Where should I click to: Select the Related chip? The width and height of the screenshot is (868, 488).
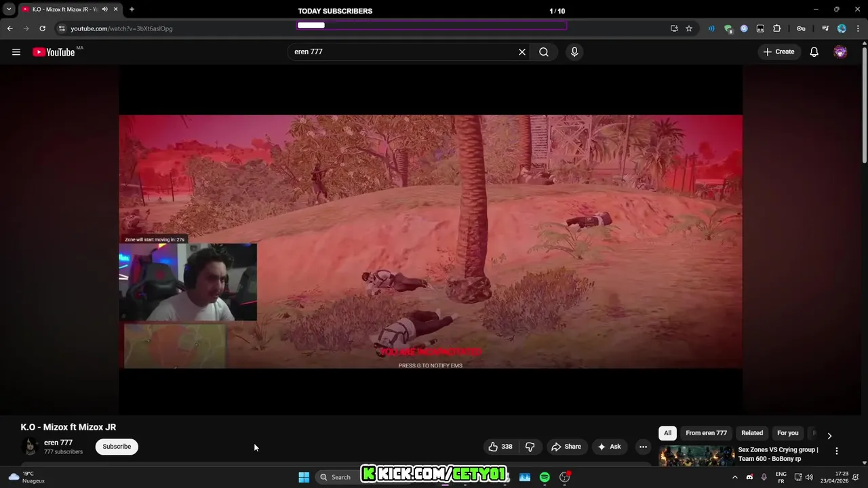(x=752, y=433)
